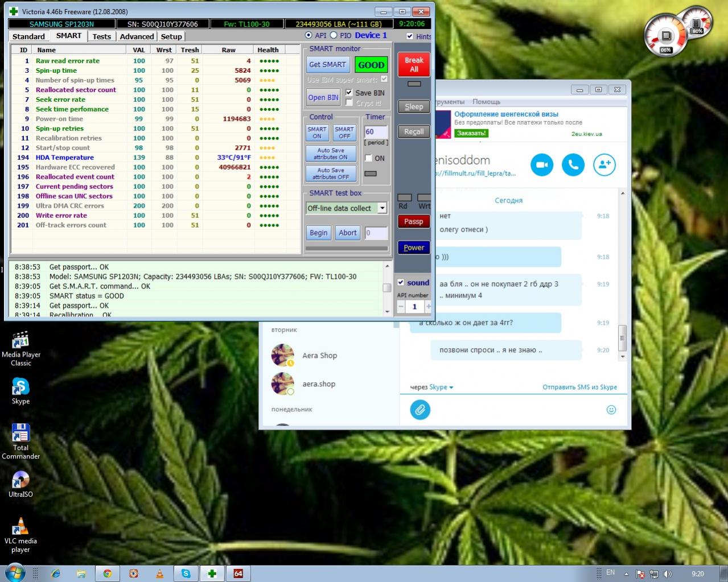
Task: Click the VLC cone in the taskbar
Action: click(x=160, y=573)
